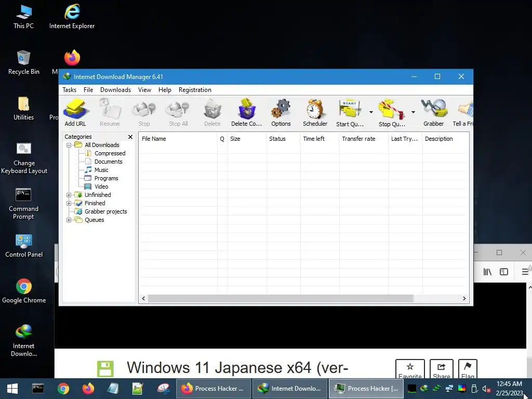Open the This PC desktop icon

pyautogui.click(x=23, y=17)
